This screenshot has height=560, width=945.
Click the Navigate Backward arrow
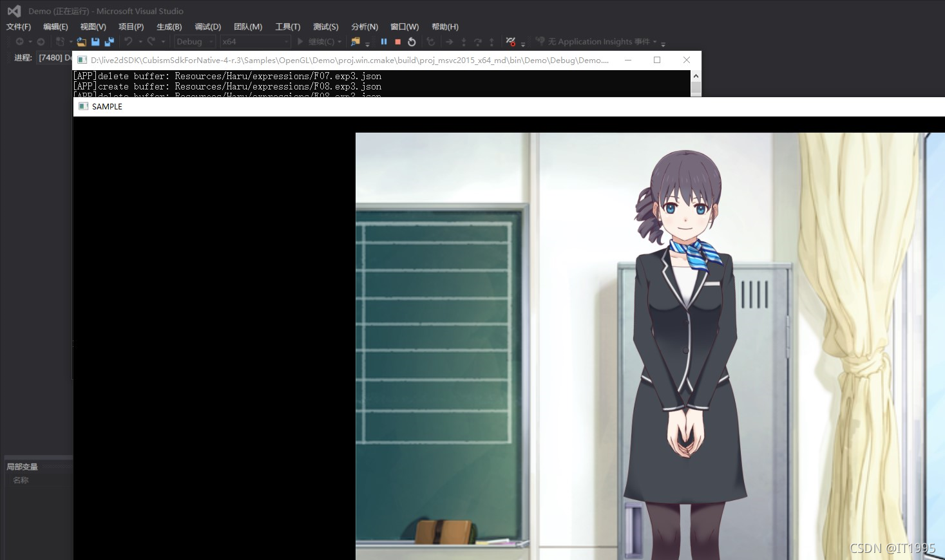[21, 41]
